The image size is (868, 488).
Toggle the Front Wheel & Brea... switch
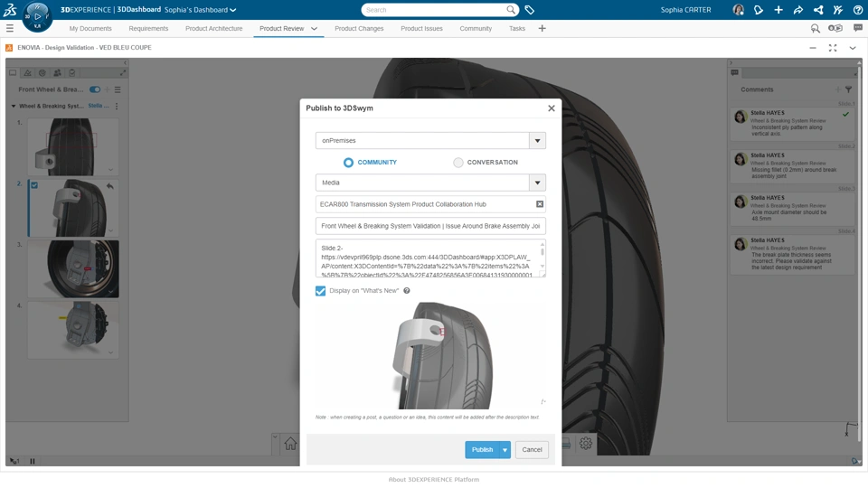click(95, 89)
